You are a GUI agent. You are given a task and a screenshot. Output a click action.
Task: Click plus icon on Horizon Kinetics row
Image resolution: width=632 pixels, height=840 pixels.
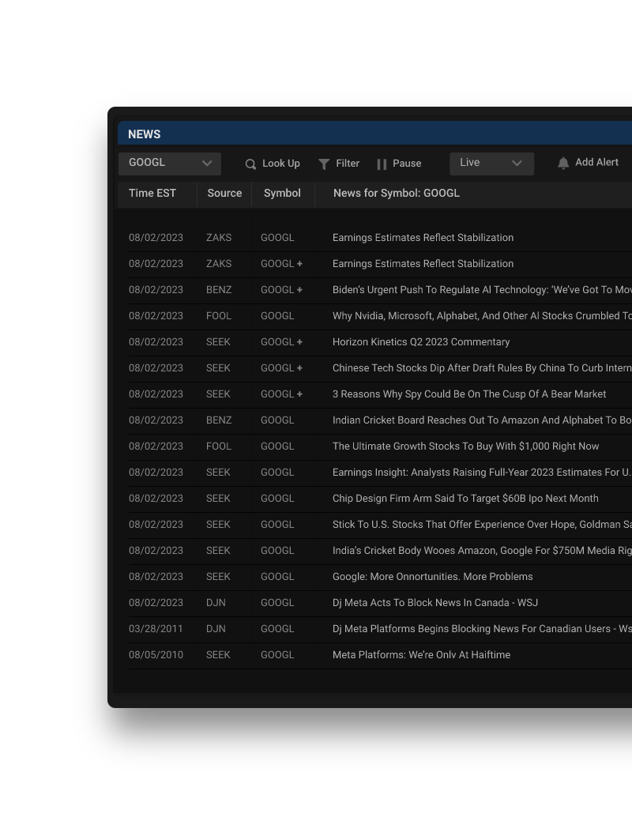300,342
